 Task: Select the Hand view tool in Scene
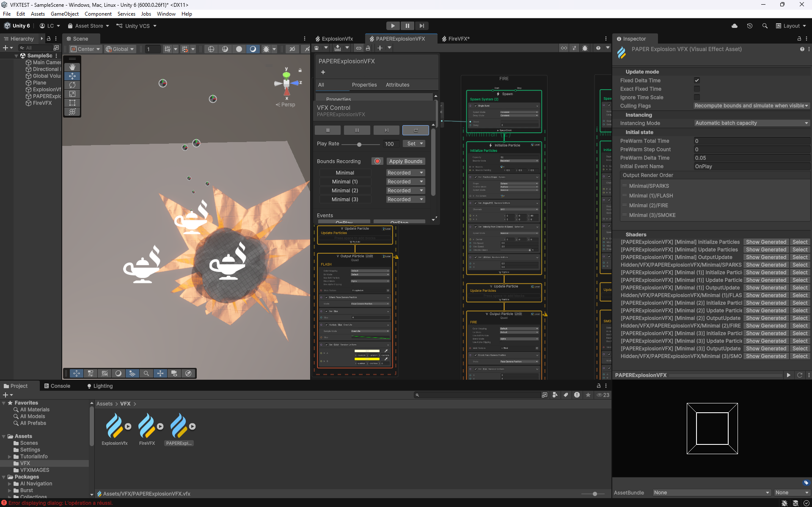point(72,67)
